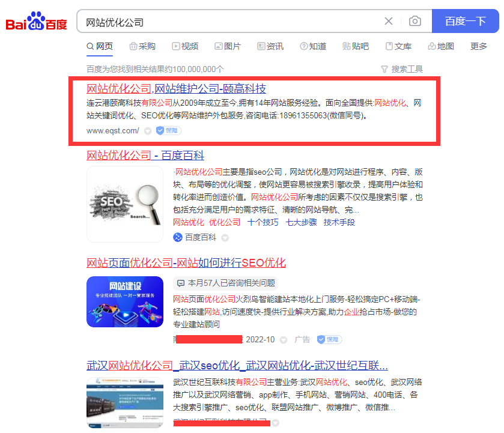Click the 百度一下 search button

coord(465,21)
